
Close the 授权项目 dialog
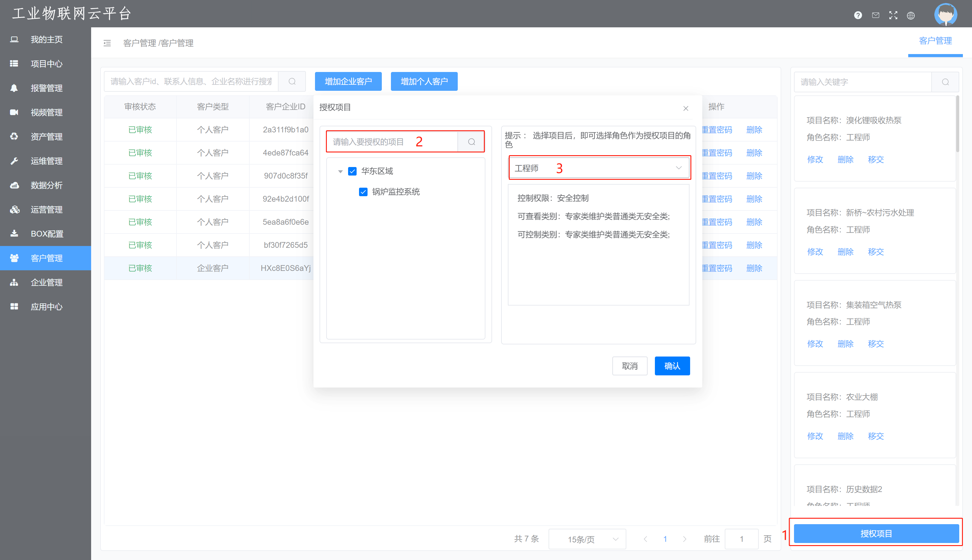click(x=686, y=108)
